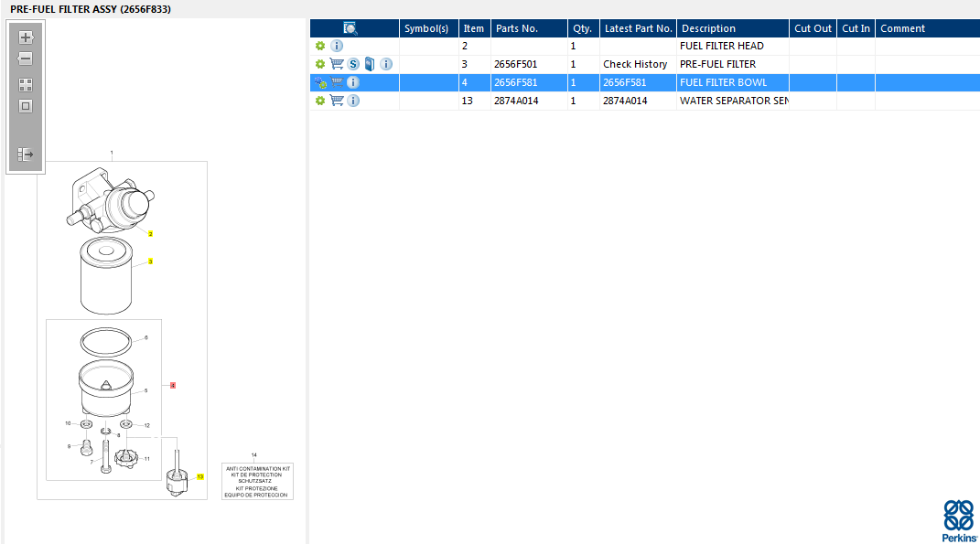980x544 pixels.
Task: Add PRE-FUEL FILTER 2656F501 to cart
Action: (x=337, y=64)
